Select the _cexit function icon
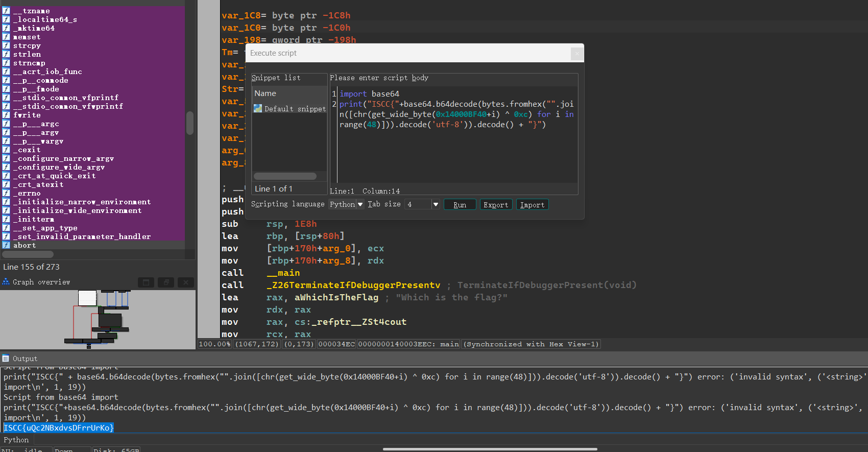Viewport: 868px width, 452px height. coord(6,150)
